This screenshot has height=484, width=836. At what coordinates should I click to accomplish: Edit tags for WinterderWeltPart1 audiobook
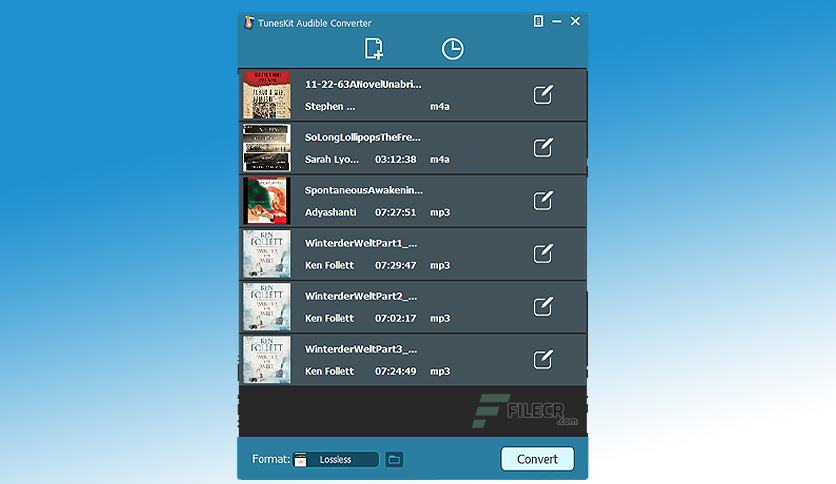click(x=543, y=254)
